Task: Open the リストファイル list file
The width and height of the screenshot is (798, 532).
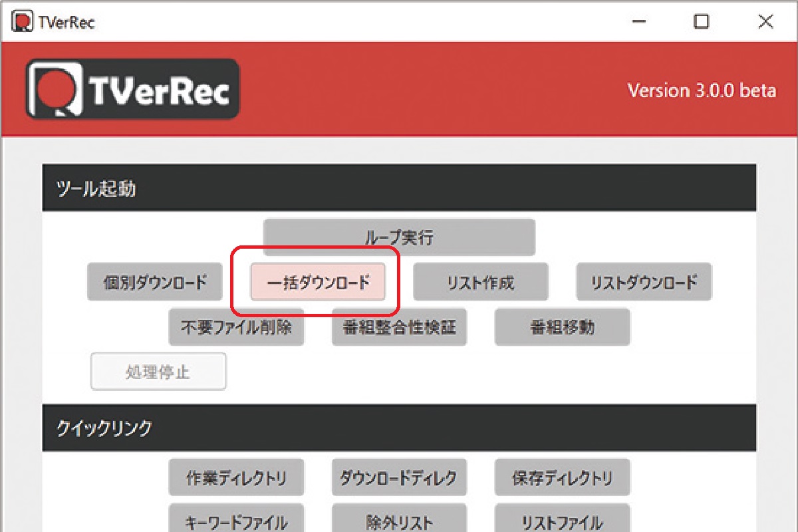Action: click(x=562, y=522)
